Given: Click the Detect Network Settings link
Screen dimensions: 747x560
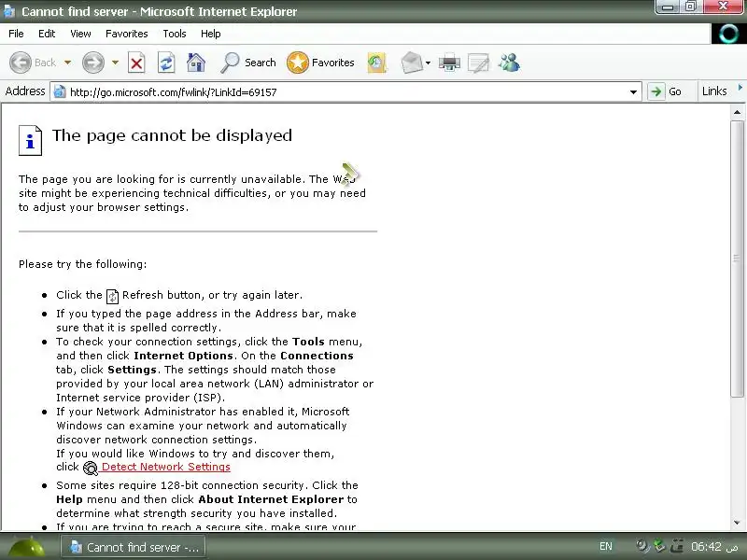Looking at the screenshot, I should click(x=166, y=467).
